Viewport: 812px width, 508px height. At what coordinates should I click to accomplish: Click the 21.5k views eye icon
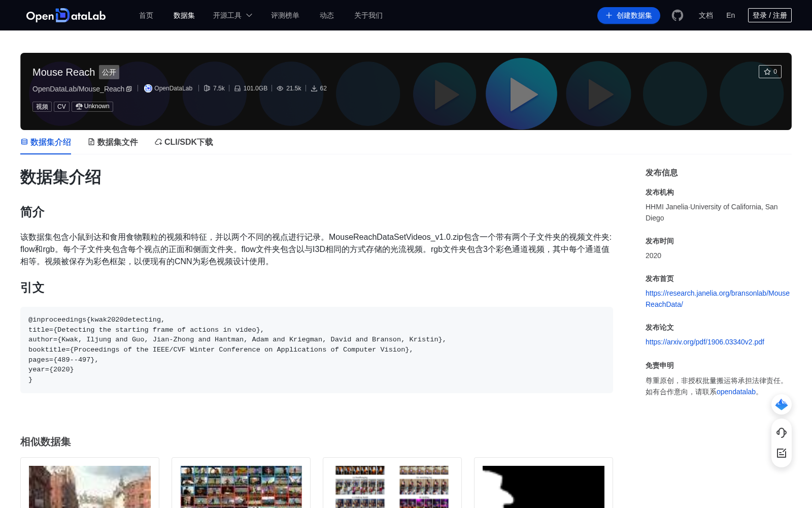[x=280, y=88]
